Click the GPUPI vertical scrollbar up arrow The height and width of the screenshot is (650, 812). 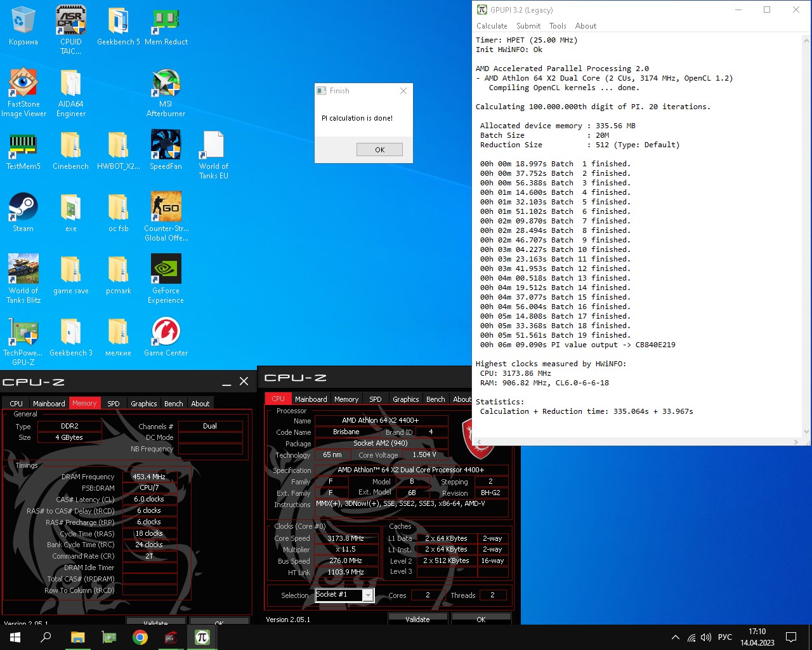806,41
